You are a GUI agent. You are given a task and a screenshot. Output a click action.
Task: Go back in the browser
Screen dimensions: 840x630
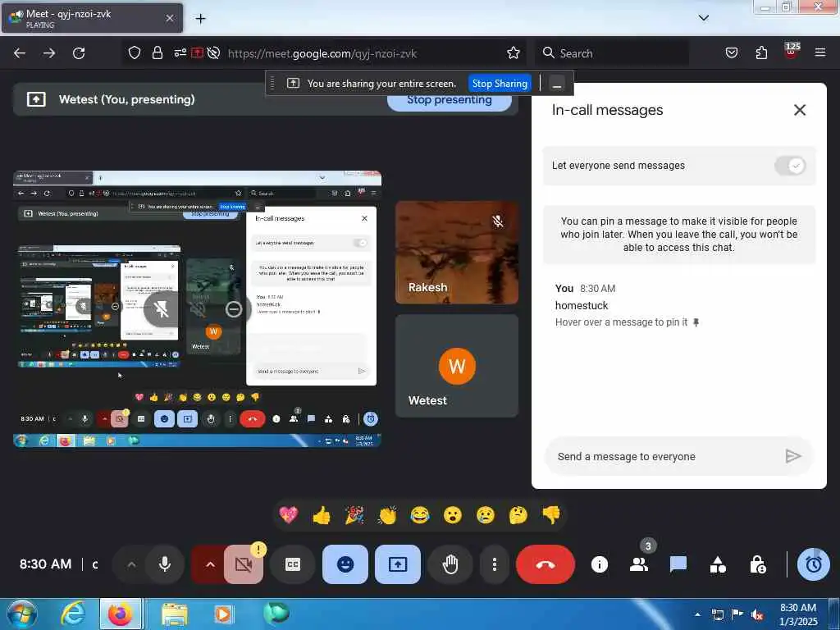20,53
